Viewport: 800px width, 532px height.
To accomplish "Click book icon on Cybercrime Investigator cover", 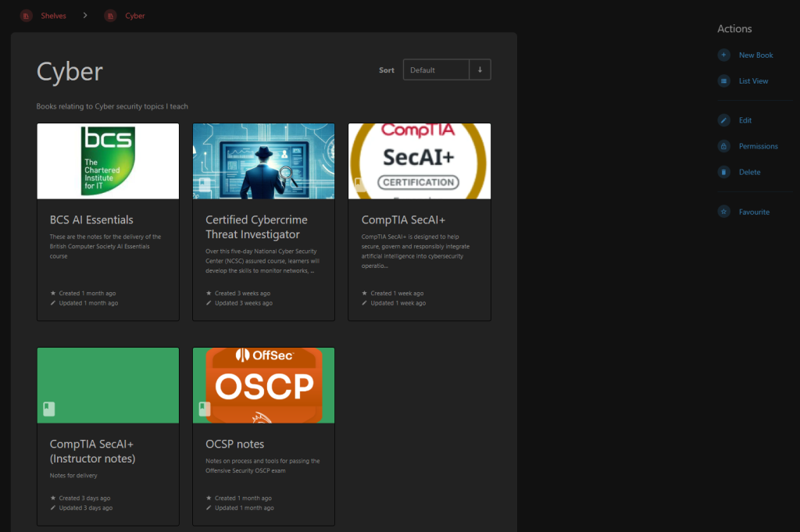I will 205,184.
